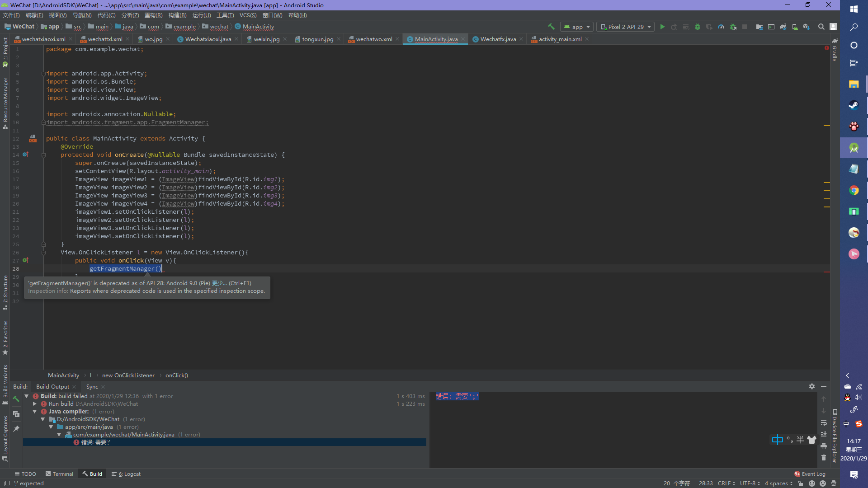Click Attach Debugger to Android Process icon
The height and width of the screenshot is (488, 868).
pos(733,27)
